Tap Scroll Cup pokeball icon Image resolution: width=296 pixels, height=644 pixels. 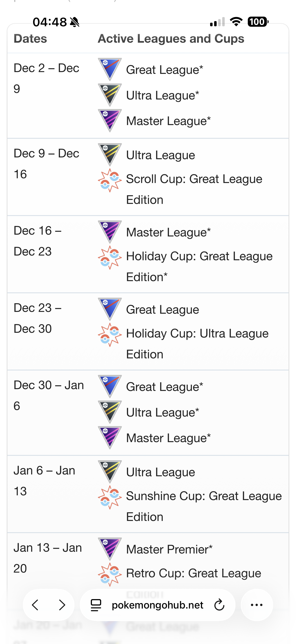pyautogui.click(x=110, y=180)
